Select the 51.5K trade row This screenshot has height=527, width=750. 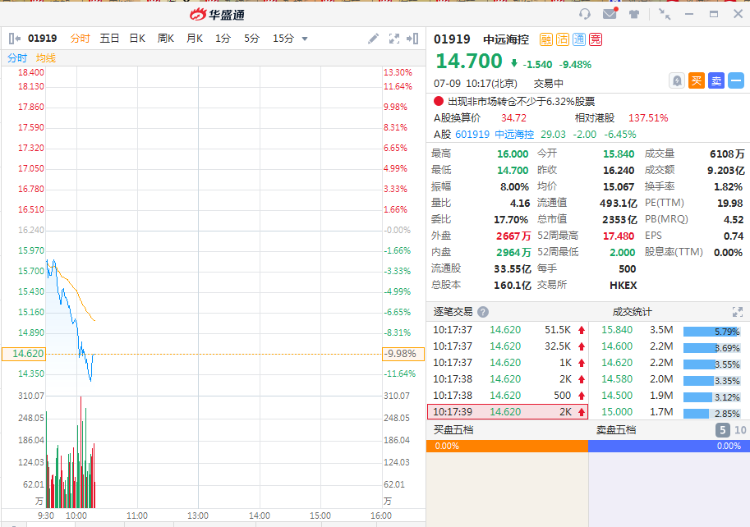507,330
